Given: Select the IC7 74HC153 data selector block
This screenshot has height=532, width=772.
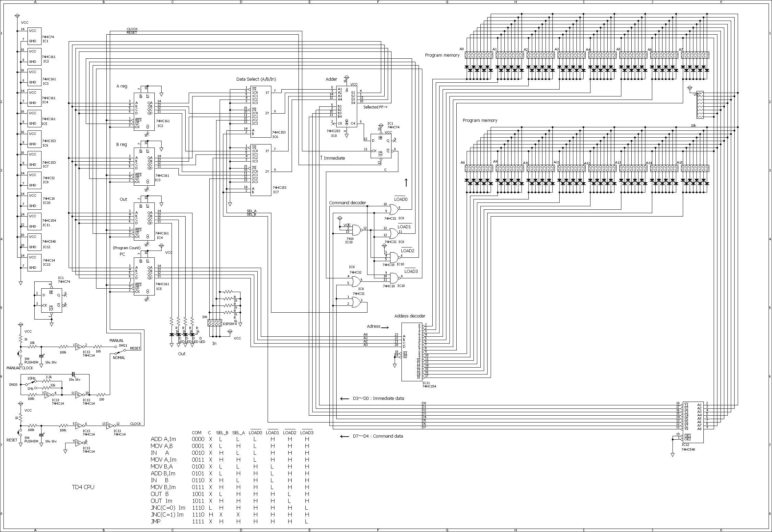Looking at the screenshot, I should (261, 170).
